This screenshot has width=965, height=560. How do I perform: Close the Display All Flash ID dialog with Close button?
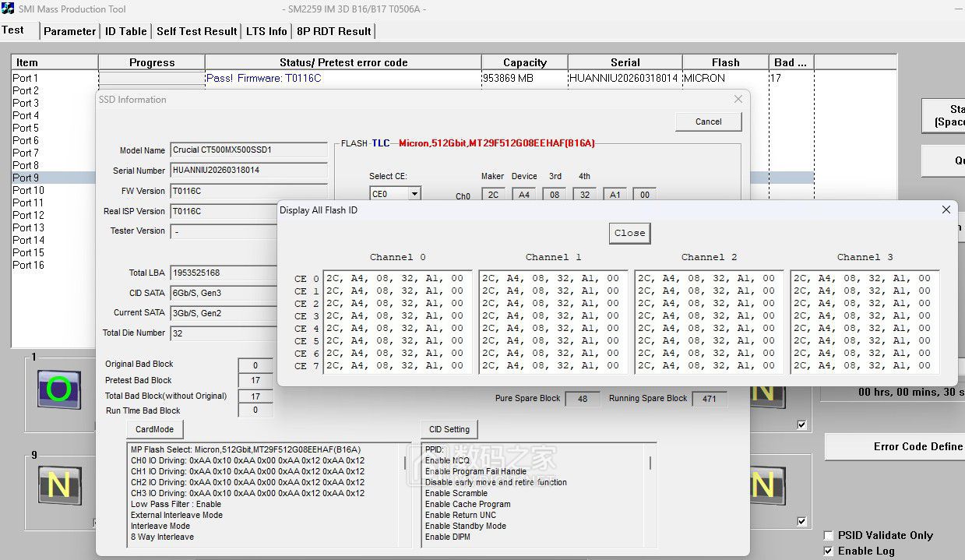(x=629, y=233)
